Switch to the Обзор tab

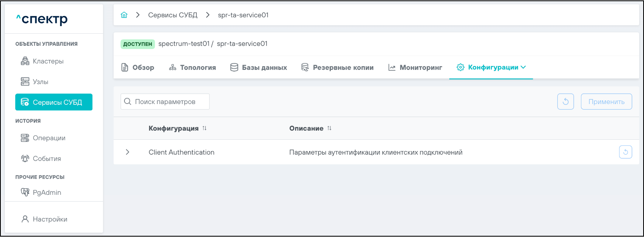coord(138,67)
